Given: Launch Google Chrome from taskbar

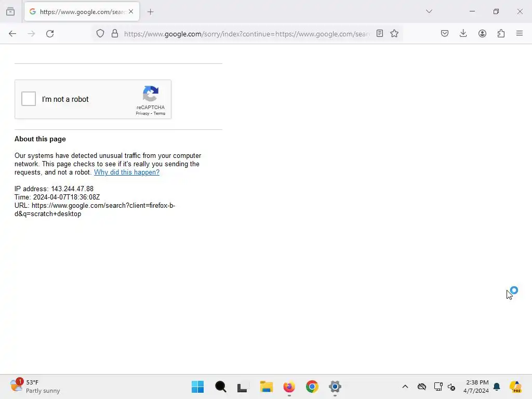Looking at the screenshot, I should [312, 387].
